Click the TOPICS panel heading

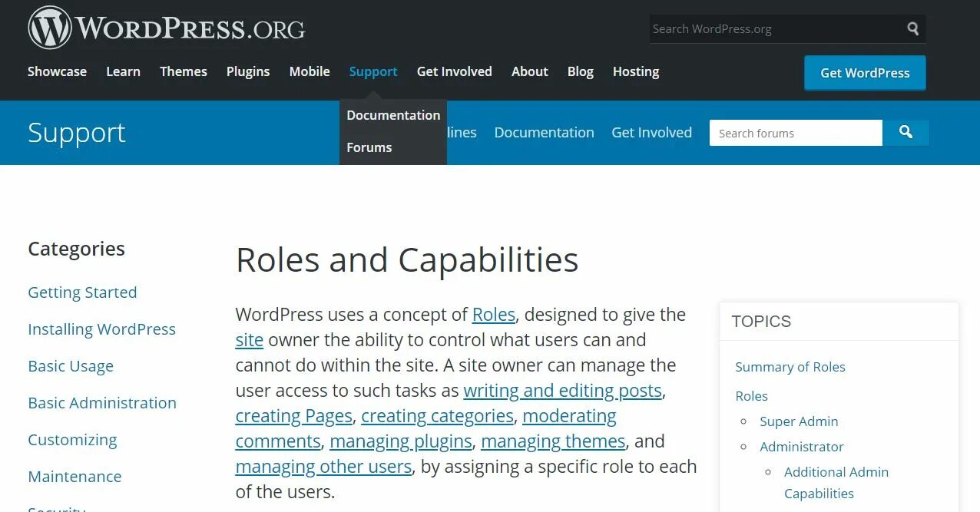761,322
